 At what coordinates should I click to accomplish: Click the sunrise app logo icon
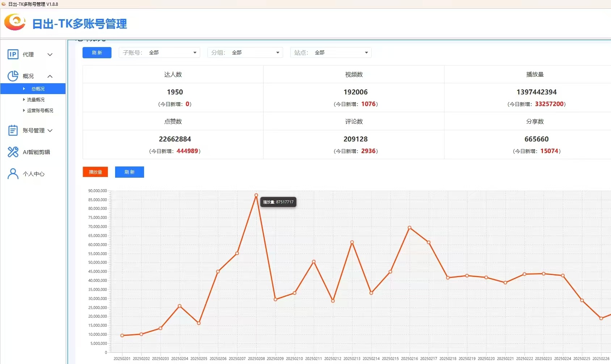point(15,22)
